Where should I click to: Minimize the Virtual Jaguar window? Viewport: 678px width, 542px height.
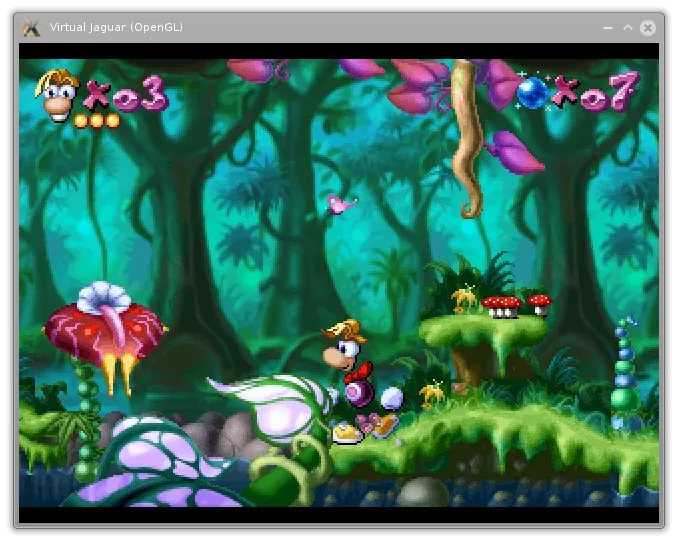(x=608, y=28)
